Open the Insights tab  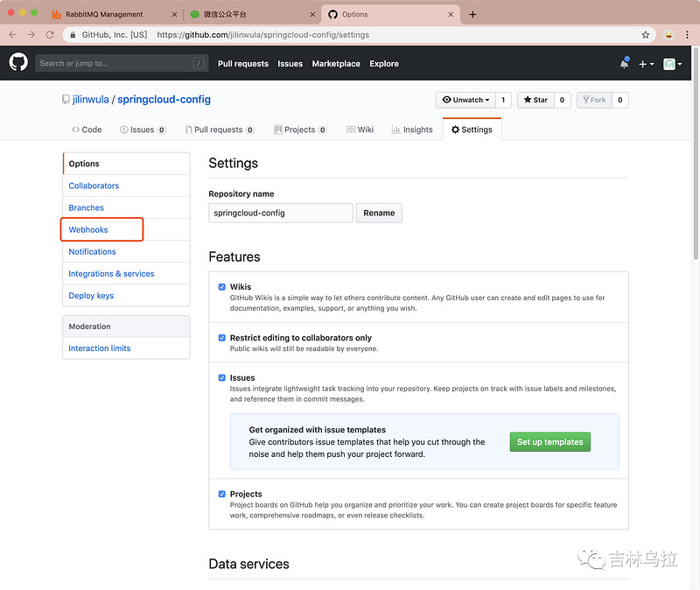(412, 130)
